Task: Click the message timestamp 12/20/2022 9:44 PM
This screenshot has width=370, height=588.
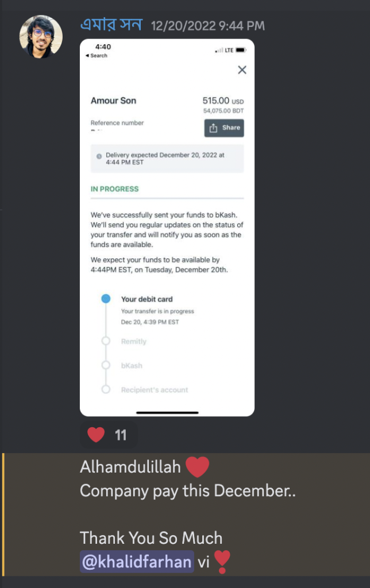Action: click(x=208, y=26)
